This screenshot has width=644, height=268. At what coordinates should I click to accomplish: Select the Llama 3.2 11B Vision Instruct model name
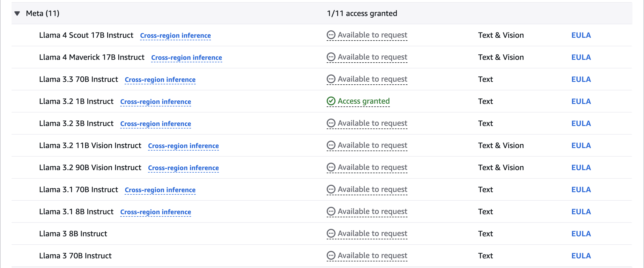coord(90,146)
